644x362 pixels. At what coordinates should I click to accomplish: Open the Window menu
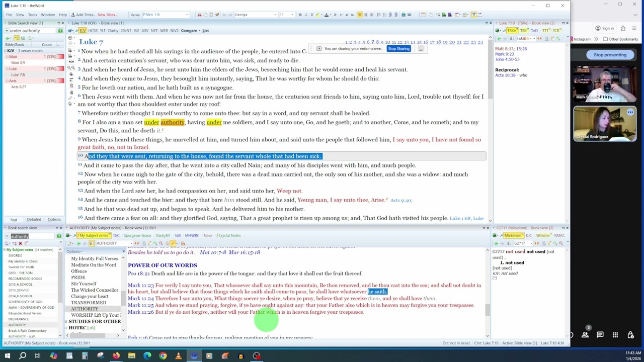point(48,15)
